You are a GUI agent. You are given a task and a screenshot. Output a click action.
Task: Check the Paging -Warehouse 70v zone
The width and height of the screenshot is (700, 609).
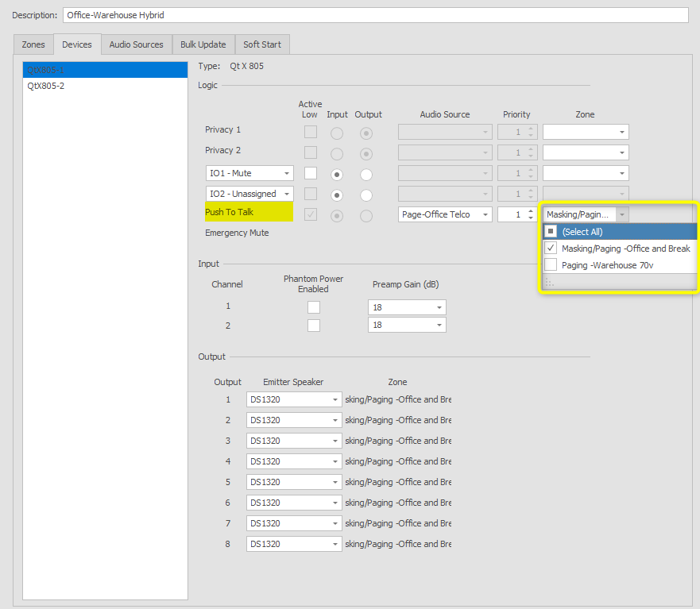coord(551,265)
